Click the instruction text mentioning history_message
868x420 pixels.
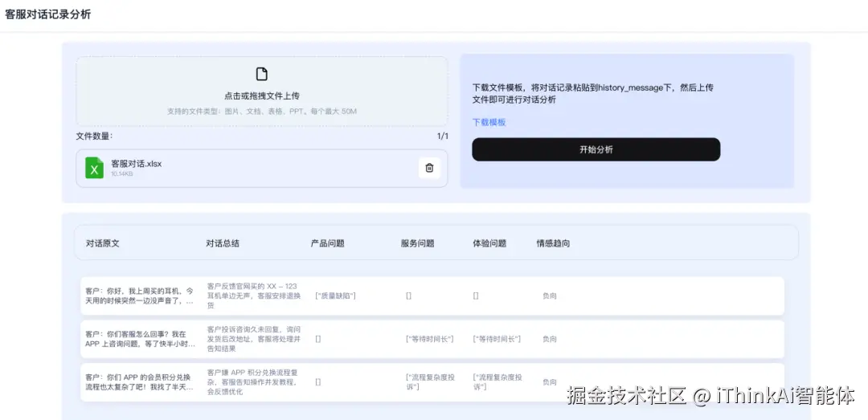[593, 94]
